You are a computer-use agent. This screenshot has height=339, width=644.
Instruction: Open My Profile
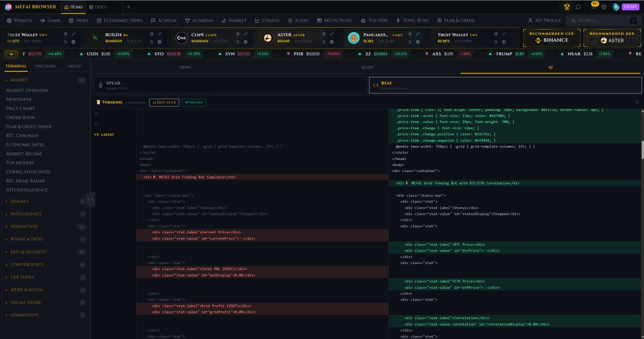(x=544, y=20)
